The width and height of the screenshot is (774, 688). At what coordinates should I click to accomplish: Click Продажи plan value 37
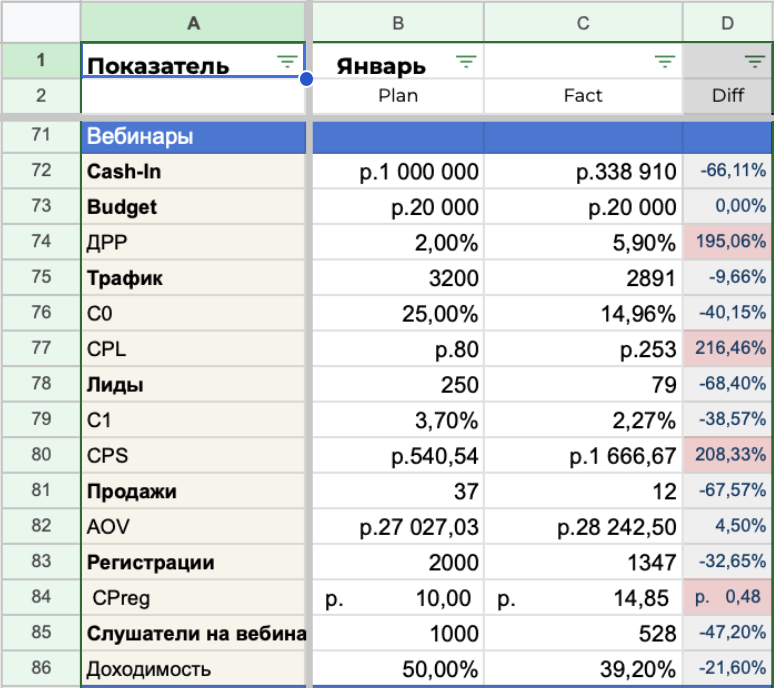click(x=398, y=491)
